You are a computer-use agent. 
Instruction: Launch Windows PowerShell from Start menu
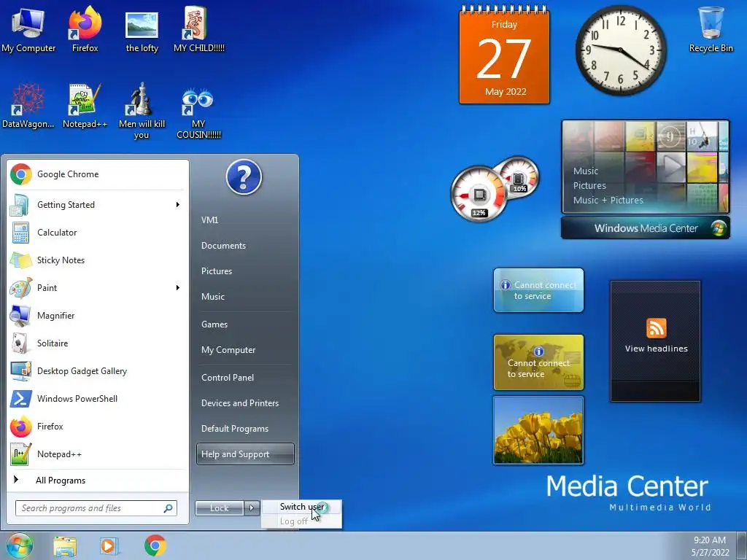[x=97, y=399]
